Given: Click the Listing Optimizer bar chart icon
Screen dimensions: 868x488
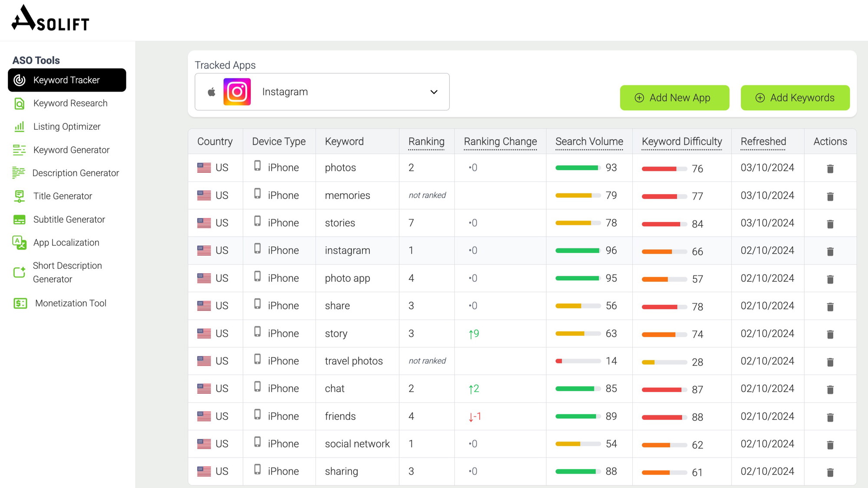Looking at the screenshot, I should pos(20,126).
